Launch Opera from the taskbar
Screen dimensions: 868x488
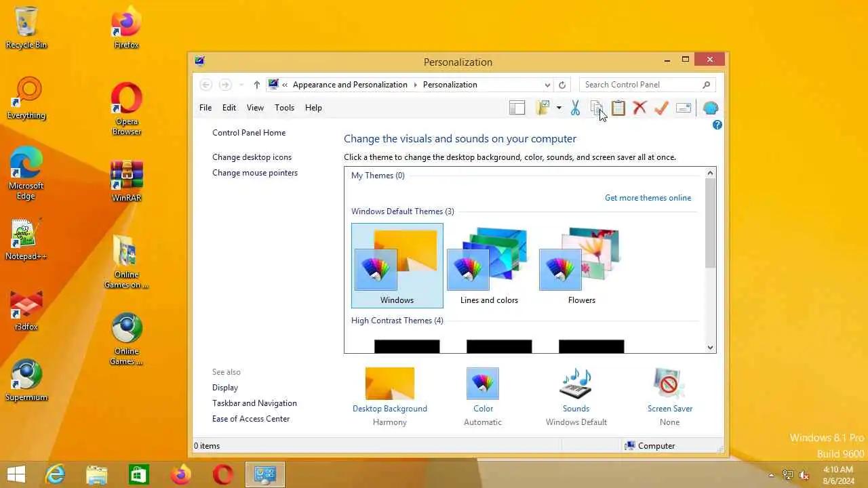[222, 475]
